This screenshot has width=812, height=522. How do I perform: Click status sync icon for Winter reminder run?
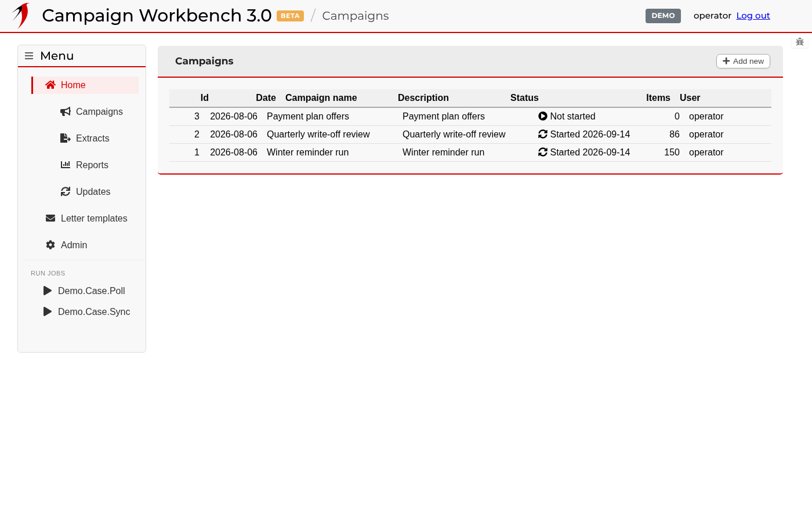pos(543,152)
